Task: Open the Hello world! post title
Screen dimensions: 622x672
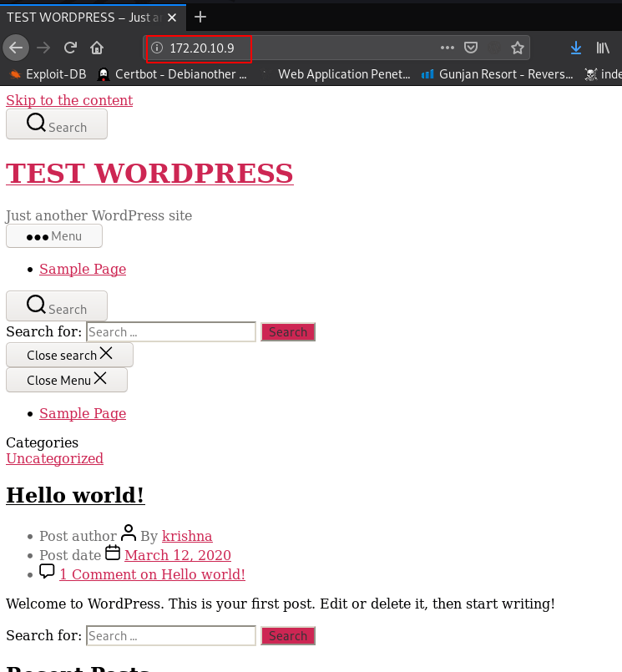Action: click(x=75, y=495)
